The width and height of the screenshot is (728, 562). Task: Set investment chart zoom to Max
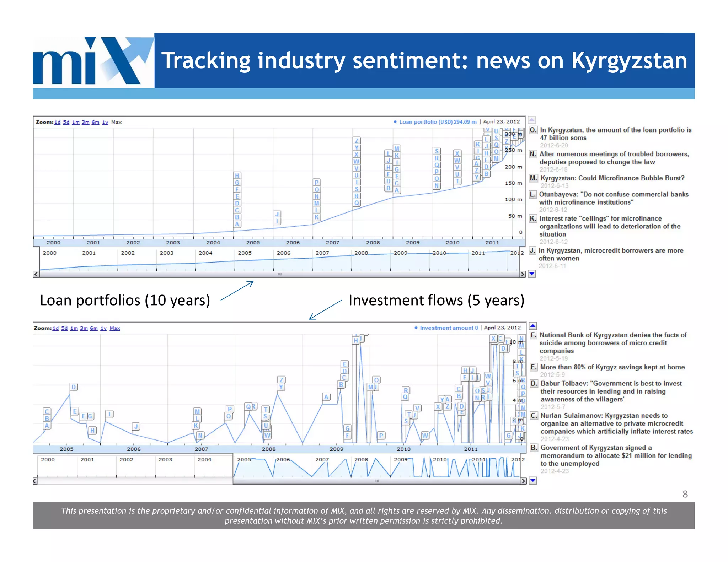(x=114, y=328)
